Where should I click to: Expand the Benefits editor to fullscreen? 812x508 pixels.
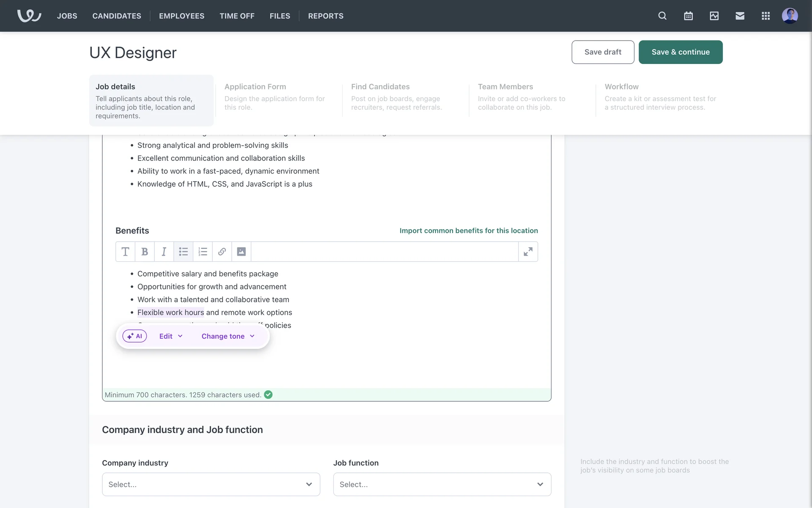[x=528, y=252]
